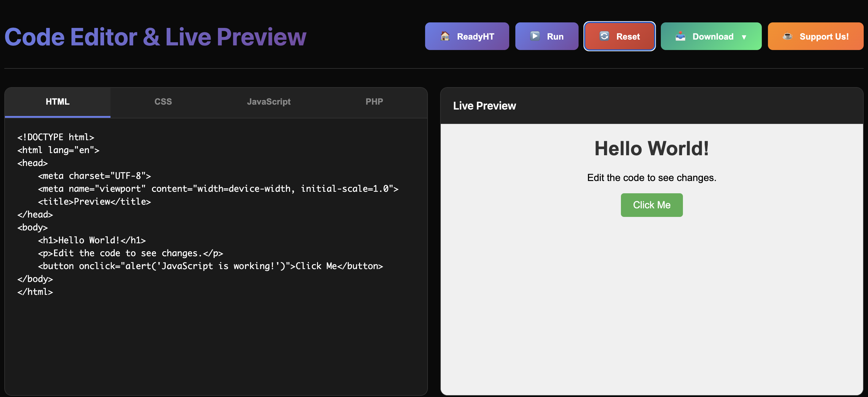
Task: Select the PHP tab
Action: tap(374, 102)
